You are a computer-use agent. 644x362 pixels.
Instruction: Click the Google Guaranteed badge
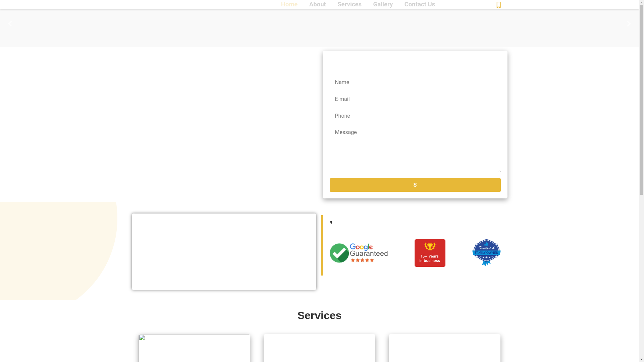pyautogui.click(x=359, y=253)
